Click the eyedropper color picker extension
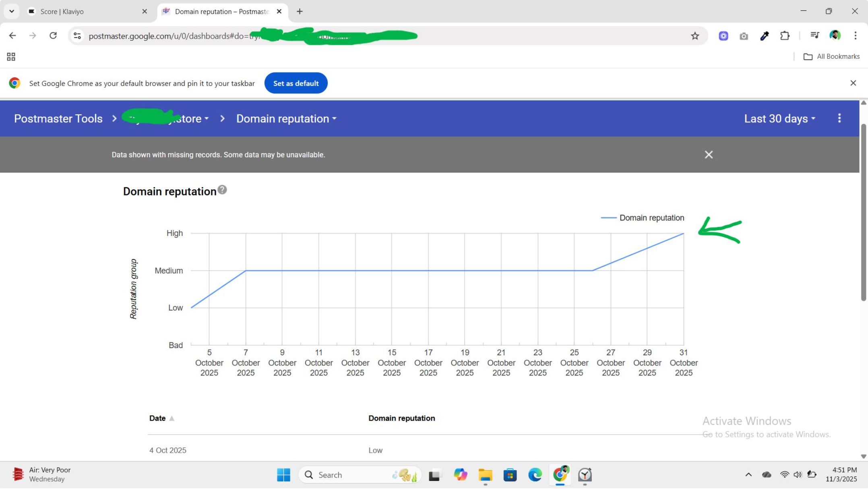This screenshot has height=489, width=868. coord(764,36)
